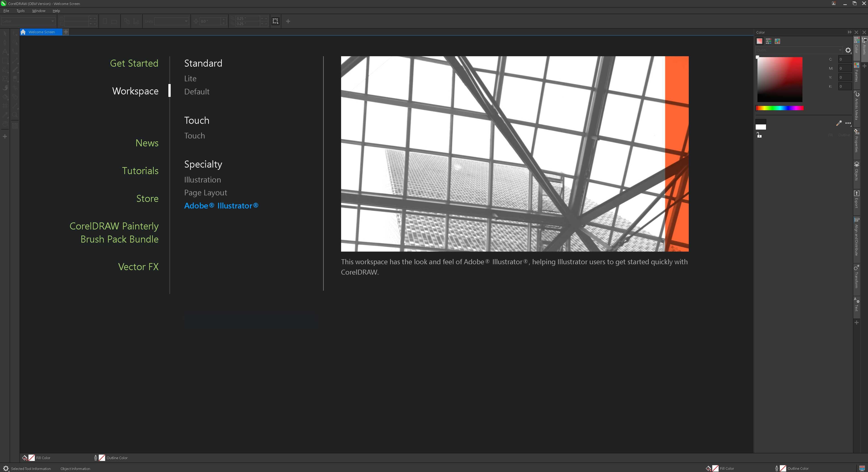Click the nudge distance field

[210, 21]
